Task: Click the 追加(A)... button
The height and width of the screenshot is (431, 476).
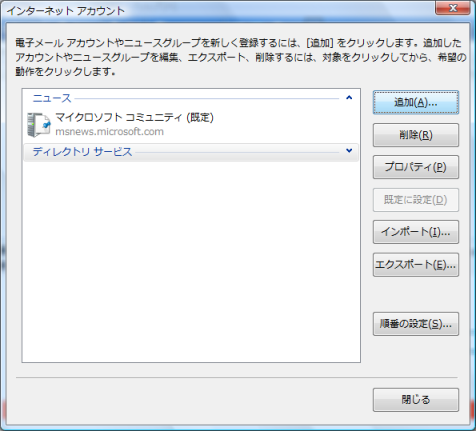Action: 416,102
